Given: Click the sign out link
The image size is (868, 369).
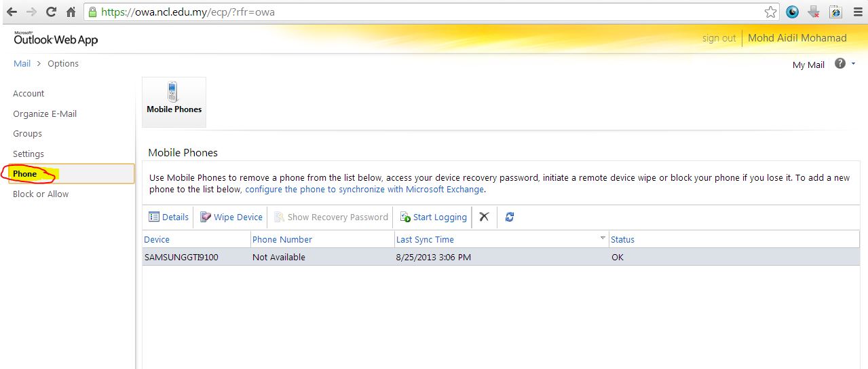Looking at the screenshot, I should [x=719, y=39].
